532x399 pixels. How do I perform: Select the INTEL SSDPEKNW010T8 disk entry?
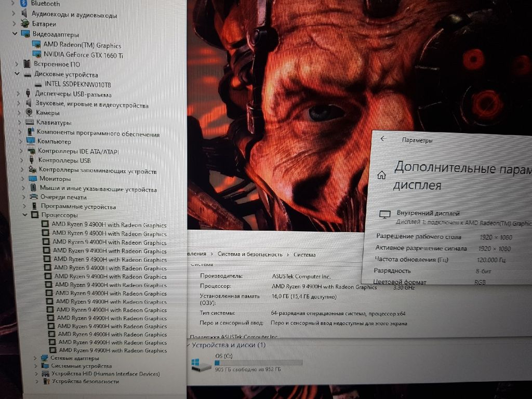pyautogui.click(x=78, y=84)
